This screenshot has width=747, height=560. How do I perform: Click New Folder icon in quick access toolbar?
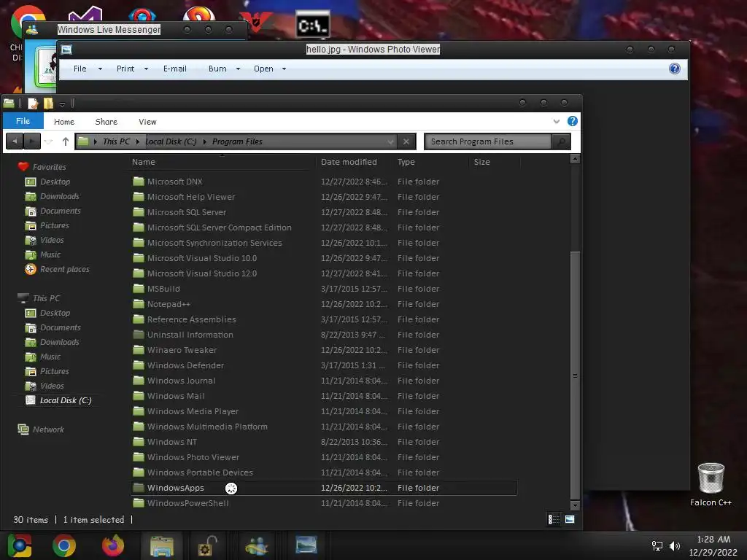tap(48, 103)
